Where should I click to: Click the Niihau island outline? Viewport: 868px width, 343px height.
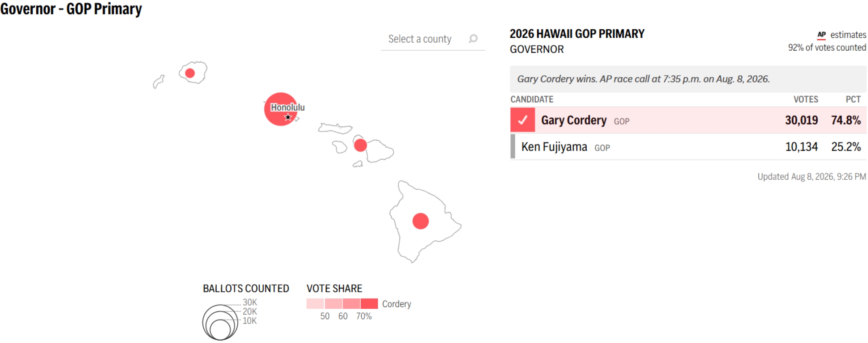click(158, 82)
